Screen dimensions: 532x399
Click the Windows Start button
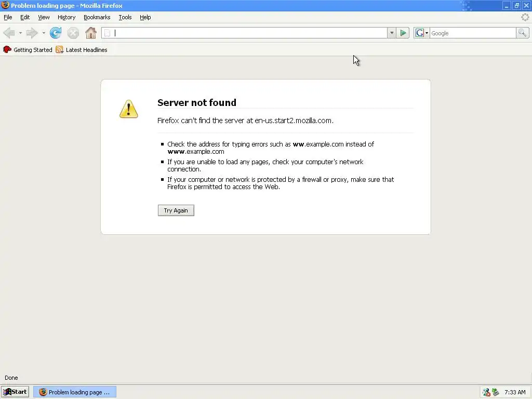pos(15,392)
